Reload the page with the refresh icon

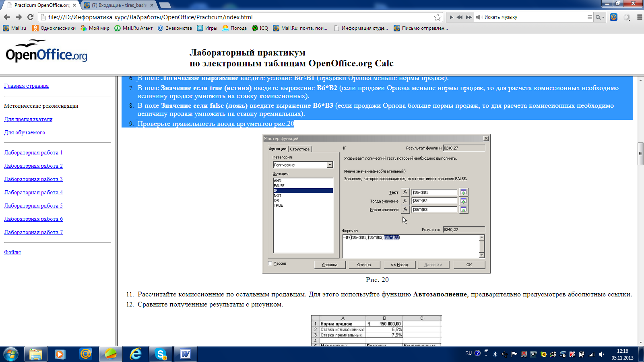point(30,17)
